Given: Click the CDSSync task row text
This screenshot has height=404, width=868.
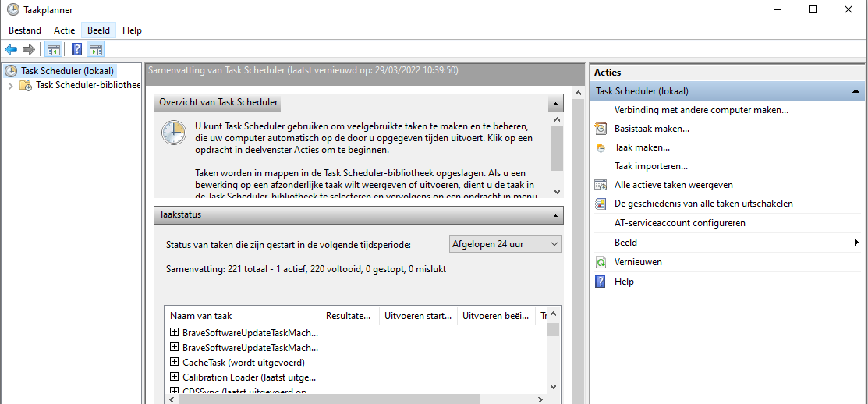Looking at the screenshot, I should pos(245,392).
